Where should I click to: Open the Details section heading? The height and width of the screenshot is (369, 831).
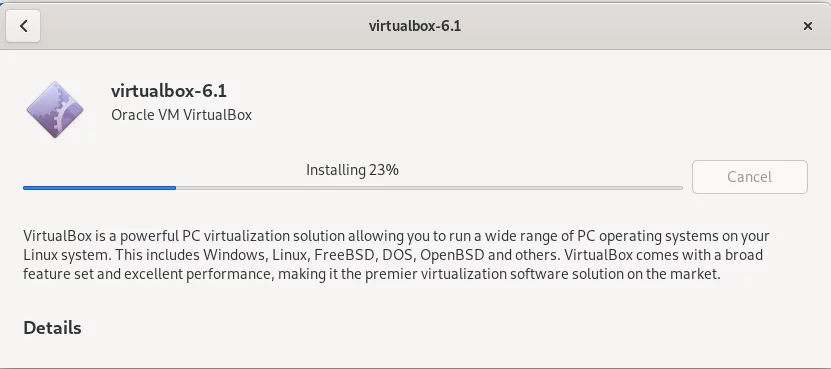tap(52, 328)
